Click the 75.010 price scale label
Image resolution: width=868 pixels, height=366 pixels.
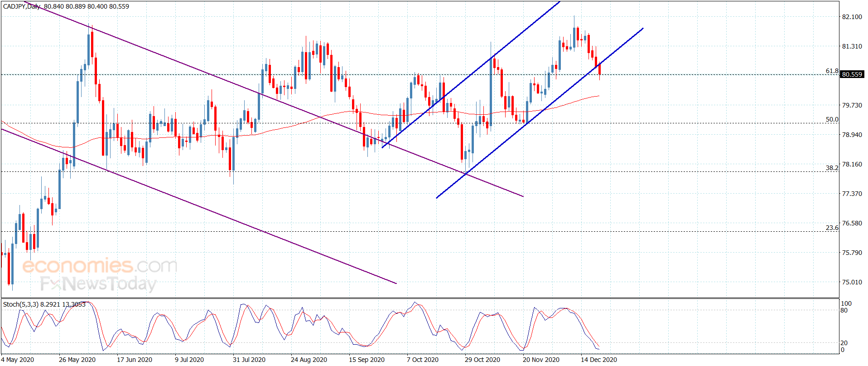[x=852, y=282]
